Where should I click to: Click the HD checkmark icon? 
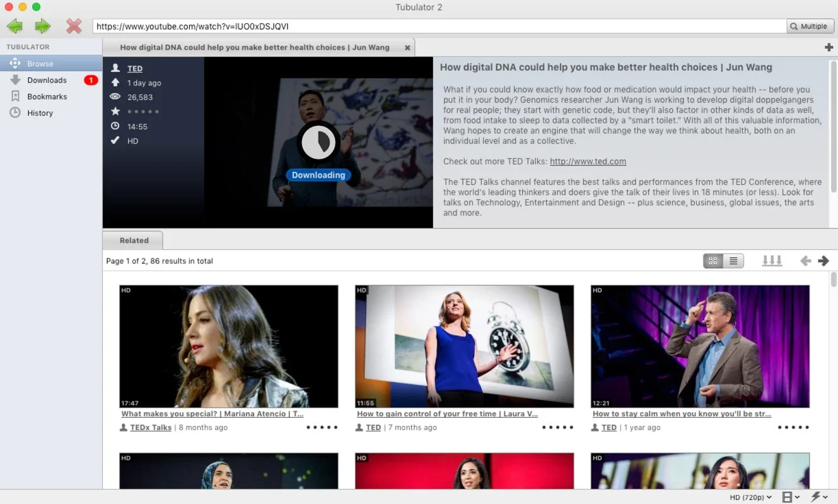pyautogui.click(x=115, y=140)
